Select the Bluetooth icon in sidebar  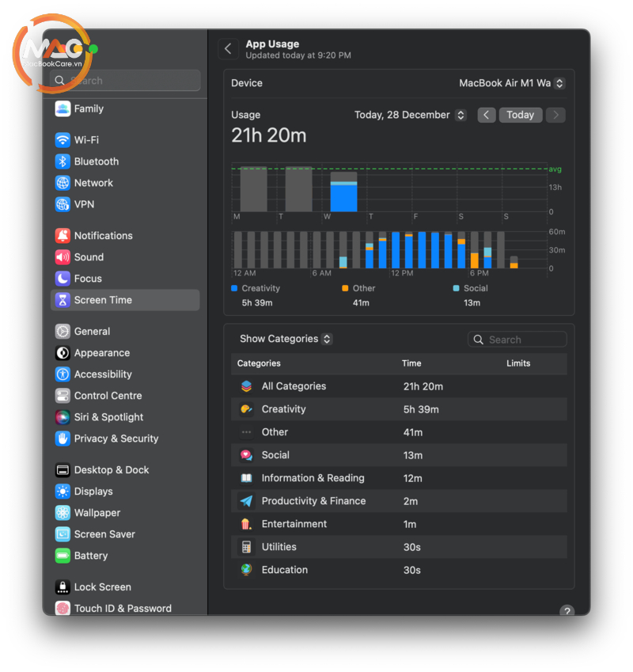pyautogui.click(x=63, y=161)
